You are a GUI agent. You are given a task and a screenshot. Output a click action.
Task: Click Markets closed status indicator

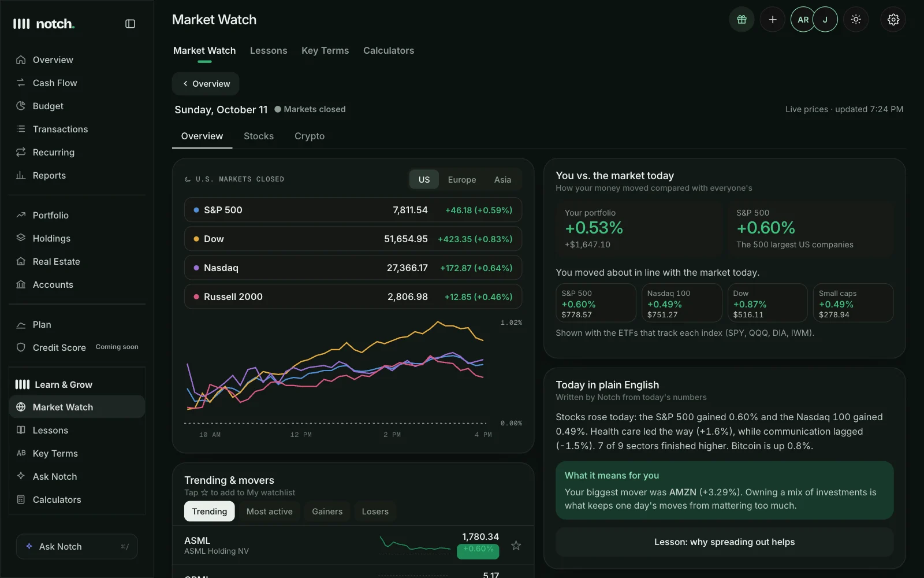pyautogui.click(x=310, y=109)
